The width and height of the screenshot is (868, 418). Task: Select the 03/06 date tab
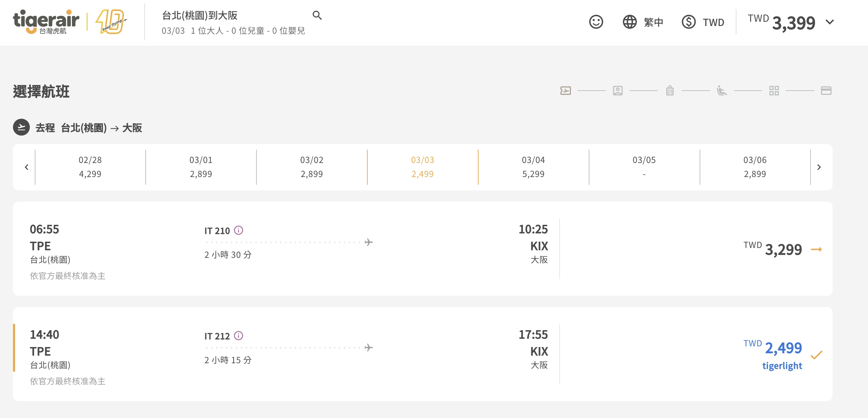click(755, 167)
